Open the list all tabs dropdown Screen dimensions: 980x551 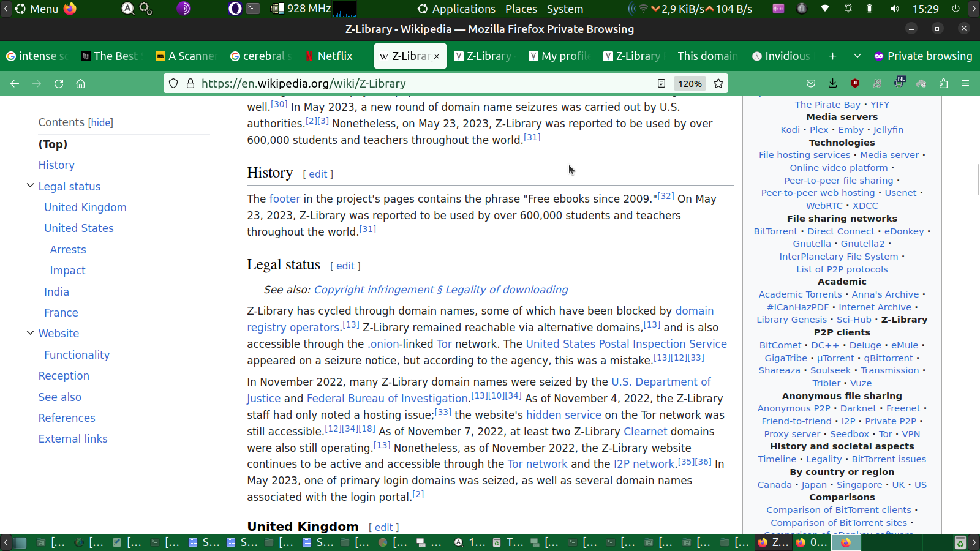tap(858, 56)
